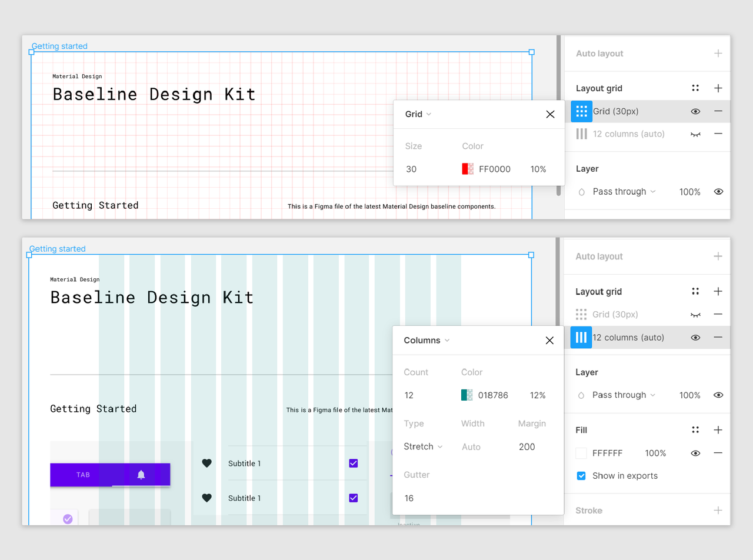
Task: Show the hidden 12 columns grid, upper screenshot
Action: coord(695,134)
